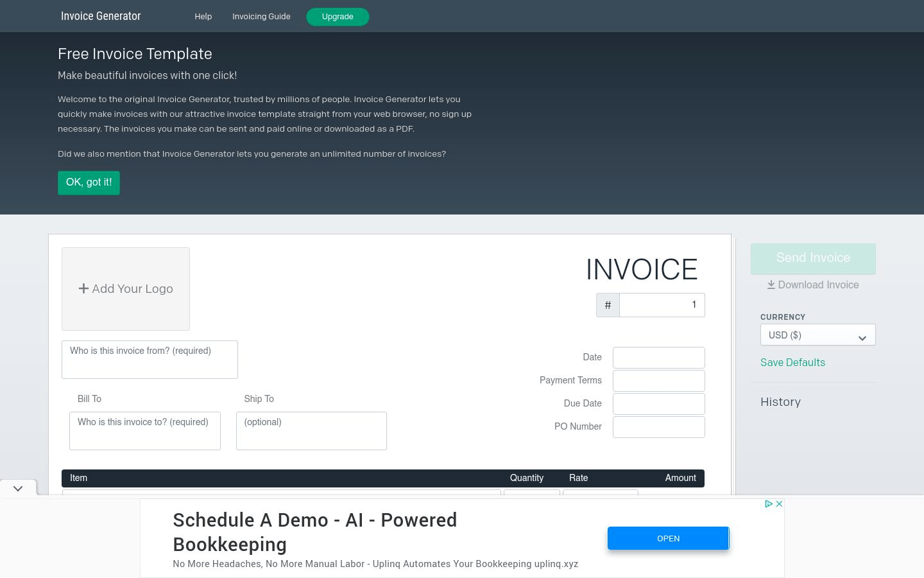
Task: Click the download icon beside Download Invoice
Action: pyautogui.click(x=771, y=285)
